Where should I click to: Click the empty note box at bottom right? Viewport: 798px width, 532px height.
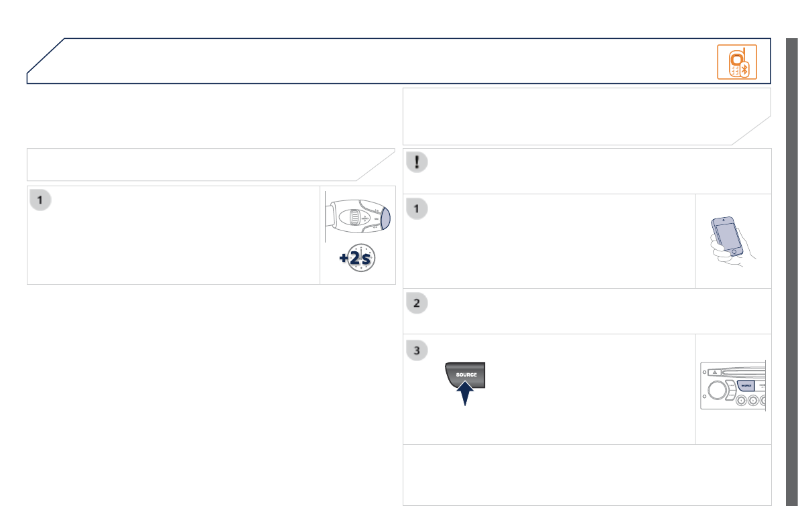[587, 475]
